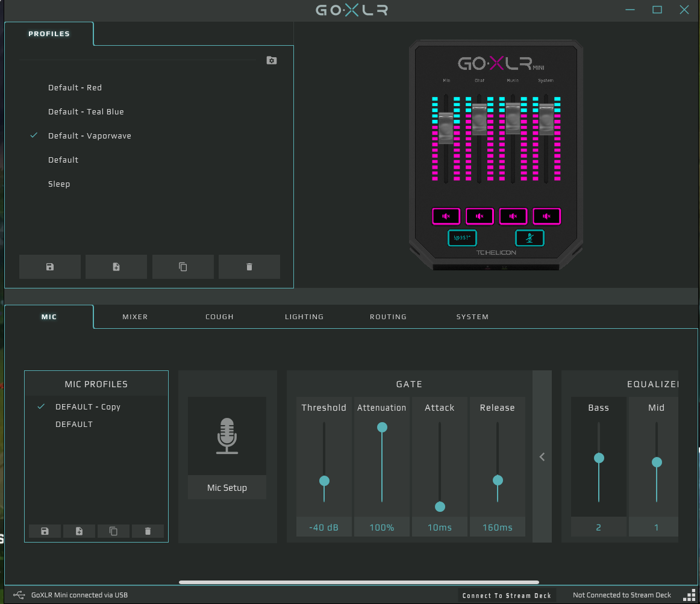Switch to the Mixer tab
Viewport: 700px width, 604px height.
point(135,317)
